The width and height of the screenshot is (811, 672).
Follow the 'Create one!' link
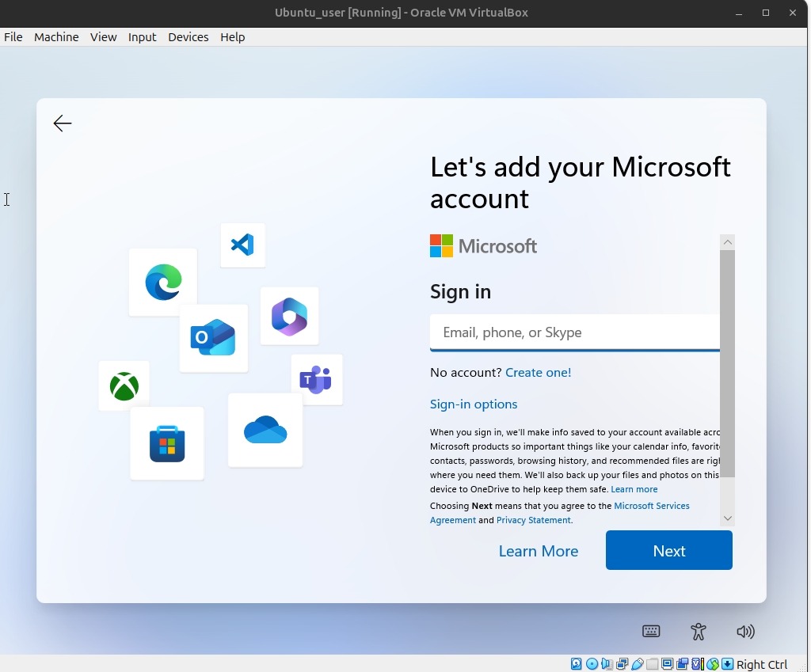click(x=538, y=373)
